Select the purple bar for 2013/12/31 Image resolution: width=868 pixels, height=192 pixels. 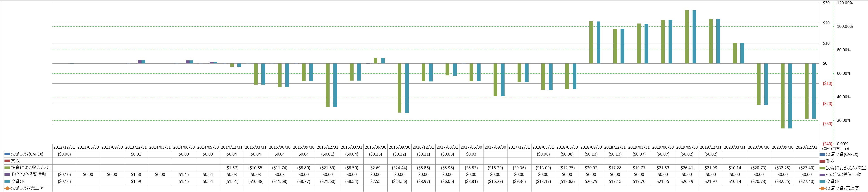(140, 62)
